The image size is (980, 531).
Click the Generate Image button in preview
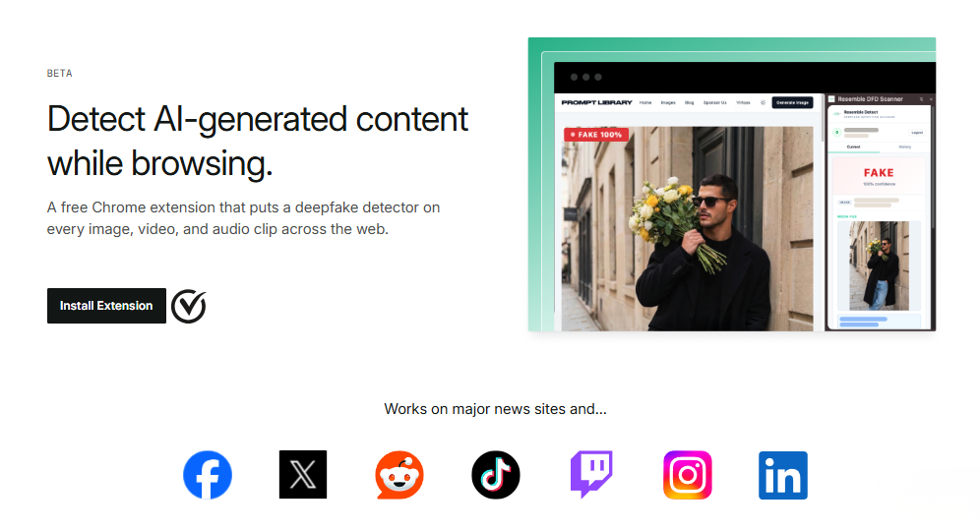[x=792, y=102]
